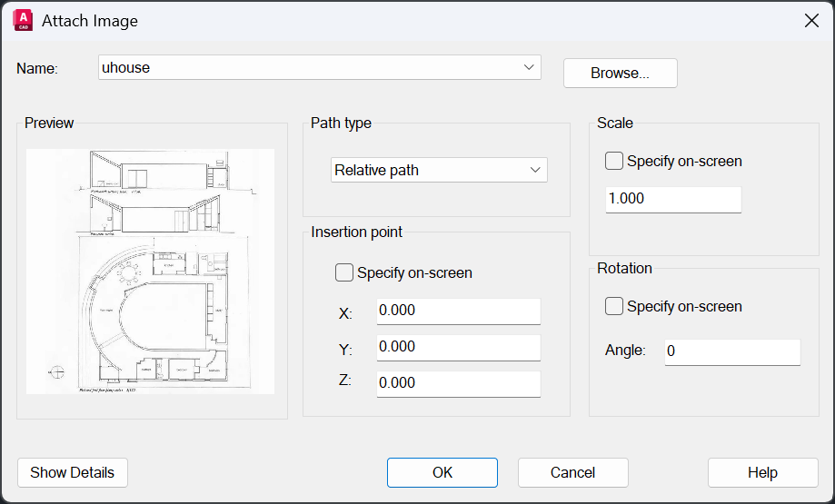Viewport: 835px width, 504px height.
Task: Open the Help button
Action: 763,472
